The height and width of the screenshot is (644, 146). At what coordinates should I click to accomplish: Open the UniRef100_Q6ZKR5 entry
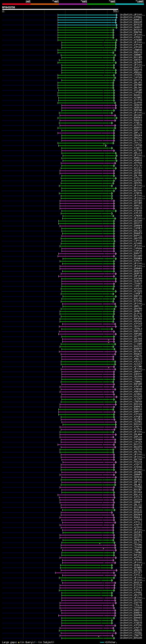coord(131,63)
